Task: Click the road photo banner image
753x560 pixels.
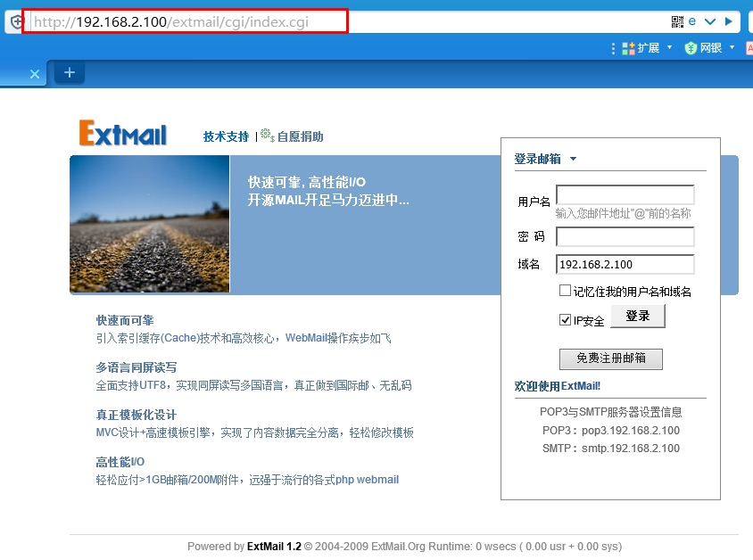Action: (149, 224)
